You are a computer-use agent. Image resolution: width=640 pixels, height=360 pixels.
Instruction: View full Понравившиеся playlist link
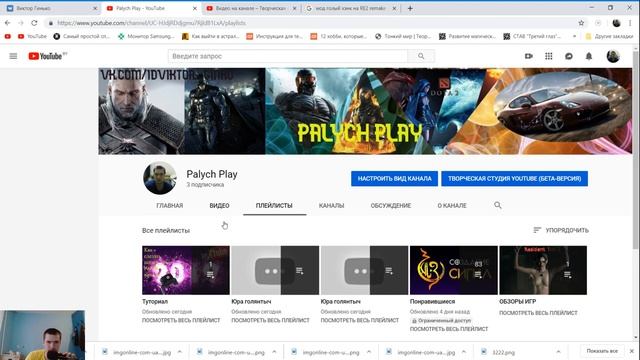(x=449, y=329)
